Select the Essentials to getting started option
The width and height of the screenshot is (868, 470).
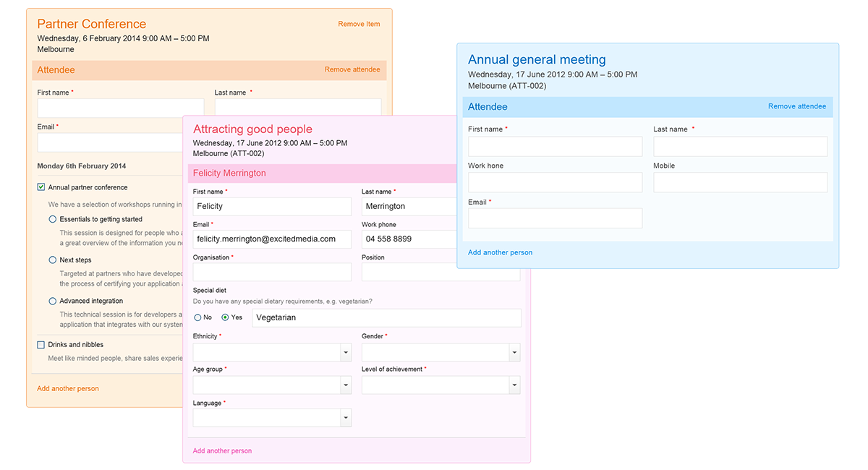52,219
